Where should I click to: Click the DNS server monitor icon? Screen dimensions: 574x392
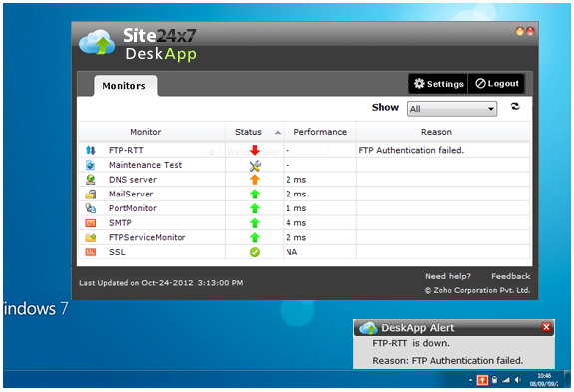click(x=91, y=180)
